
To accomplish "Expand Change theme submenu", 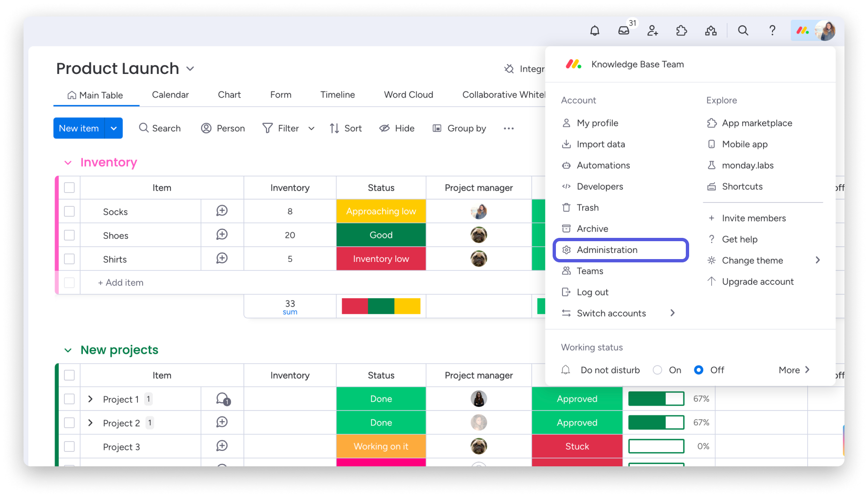I will coord(818,260).
